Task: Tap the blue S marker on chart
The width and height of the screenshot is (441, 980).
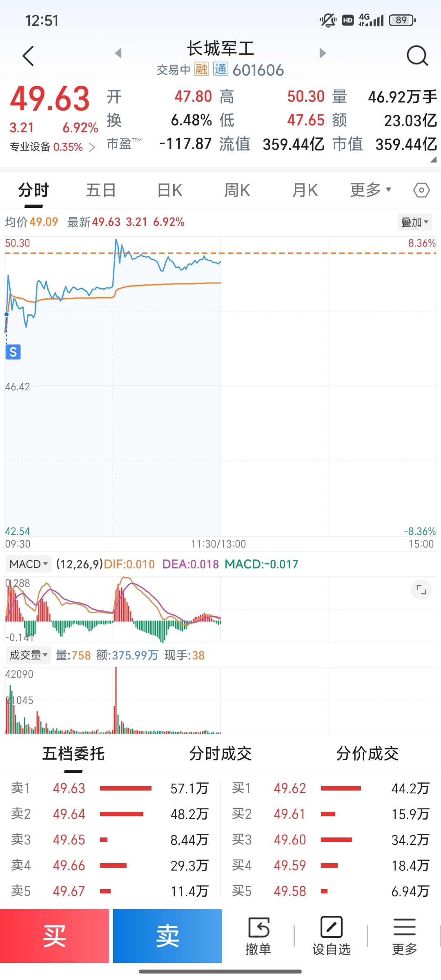Action: tap(13, 352)
